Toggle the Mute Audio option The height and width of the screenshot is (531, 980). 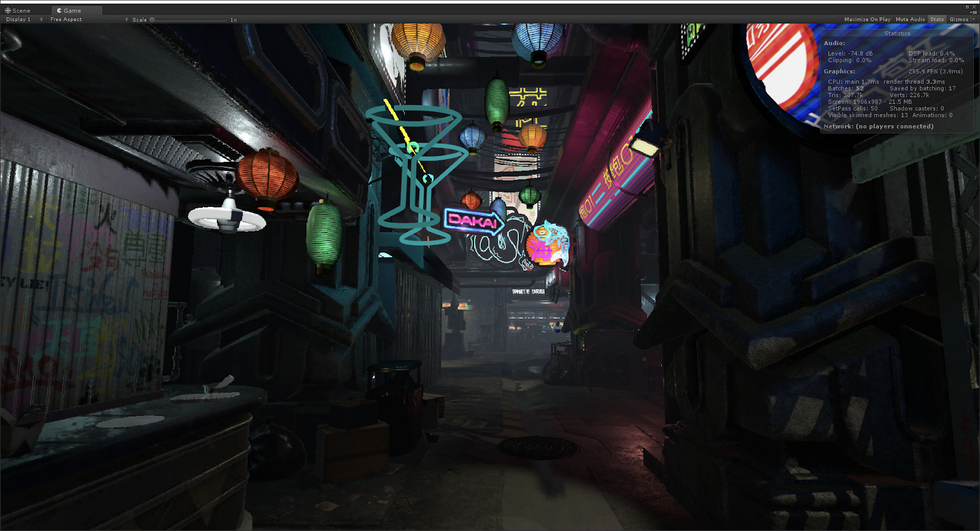click(910, 20)
